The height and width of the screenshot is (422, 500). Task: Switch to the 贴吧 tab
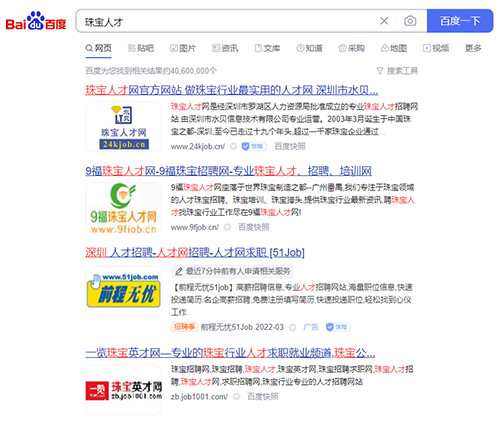point(141,48)
